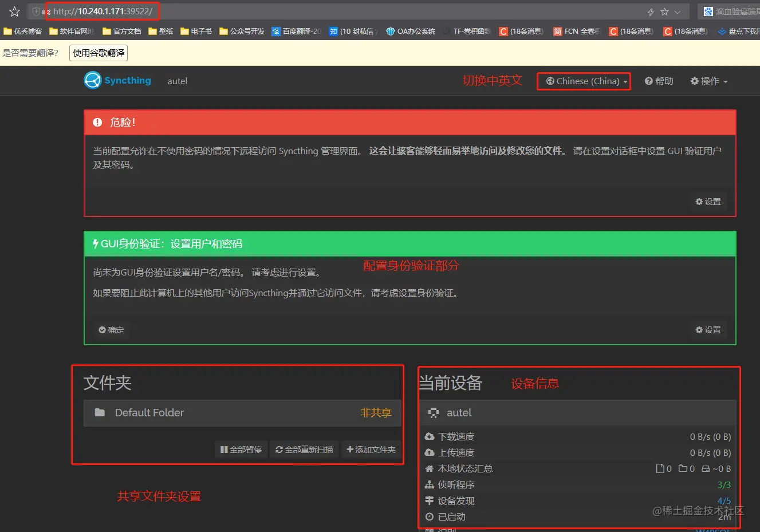Open the FCN 全卷积 bookmark
This screenshot has height=532, width=760.
577,31
